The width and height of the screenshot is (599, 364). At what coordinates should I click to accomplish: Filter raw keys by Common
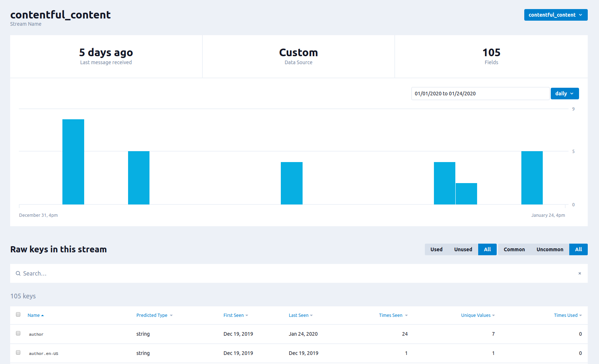[x=514, y=249]
